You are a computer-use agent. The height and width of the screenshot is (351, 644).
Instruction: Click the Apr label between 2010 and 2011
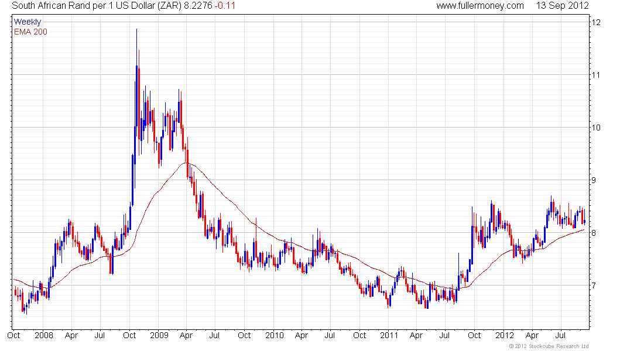coord(302,335)
